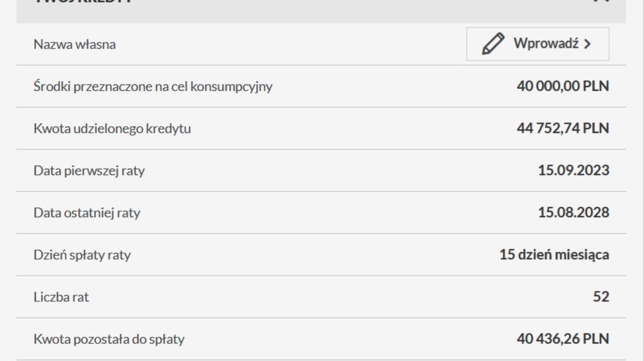Image resolution: width=644 pixels, height=361 pixels.
Task: Click the Data ostatniej raty label
Action: (x=87, y=213)
